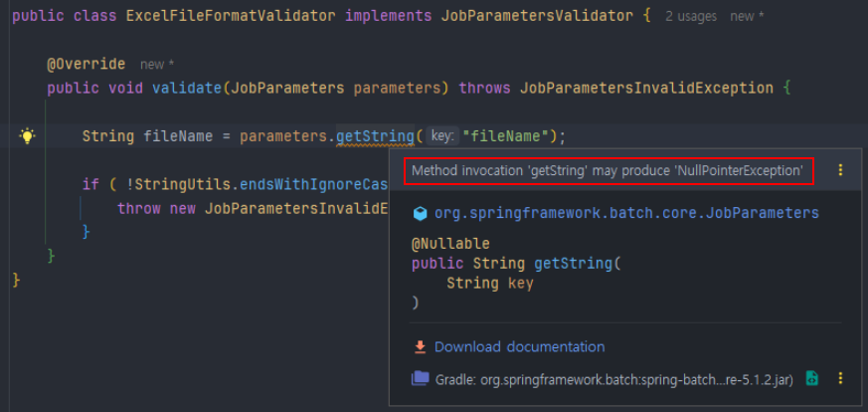
Task: Click the Gradle library folder icon
Action: 421,379
